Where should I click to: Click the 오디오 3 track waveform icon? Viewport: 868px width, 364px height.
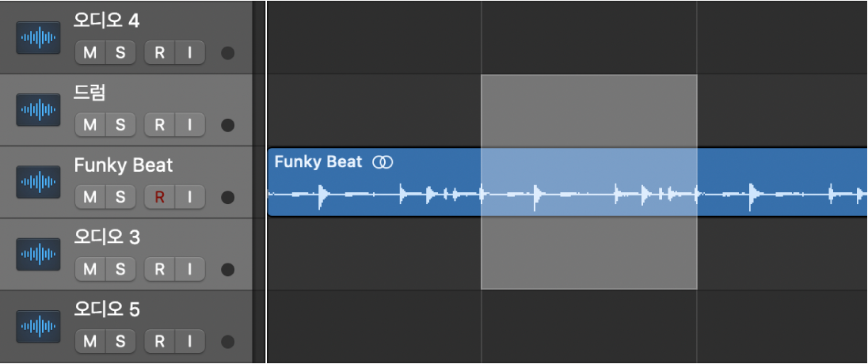(39, 254)
